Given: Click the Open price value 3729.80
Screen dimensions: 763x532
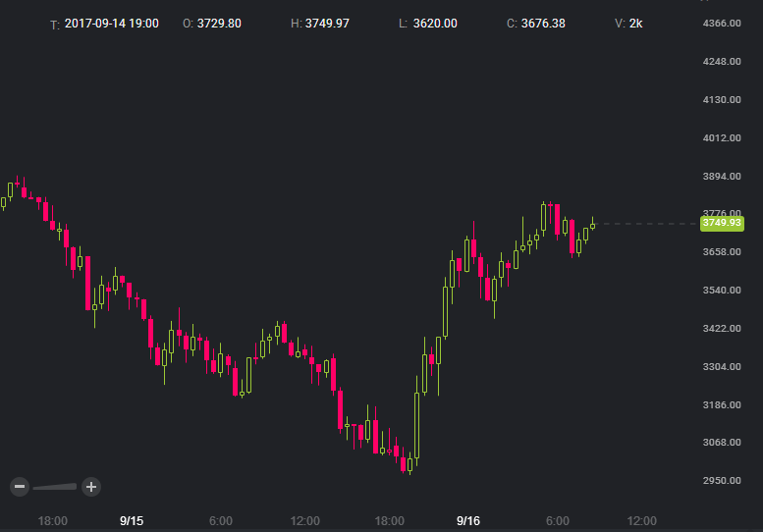Looking at the screenshot, I should (219, 23).
